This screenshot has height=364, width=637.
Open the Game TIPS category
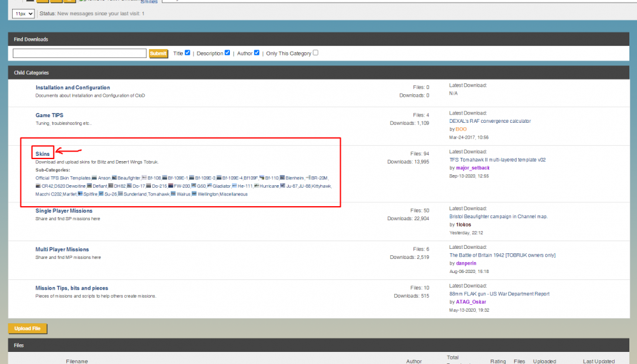(x=49, y=115)
